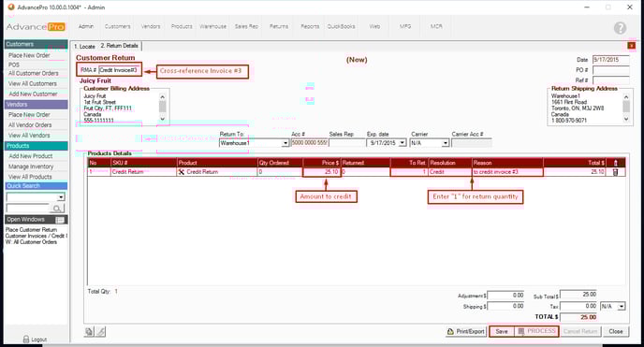
Task: Close the return tab with red X
Action: [x=631, y=46]
